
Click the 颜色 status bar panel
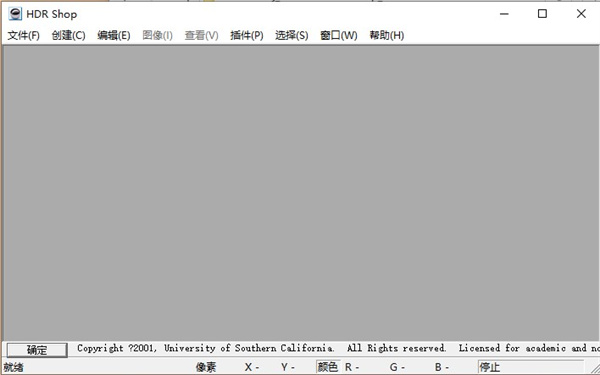328,367
